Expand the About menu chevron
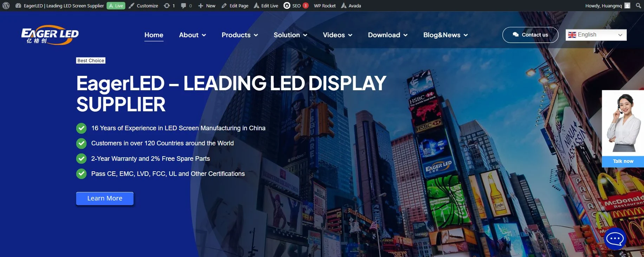This screenshot has width=644, height=257. click(x=204, y=35)
